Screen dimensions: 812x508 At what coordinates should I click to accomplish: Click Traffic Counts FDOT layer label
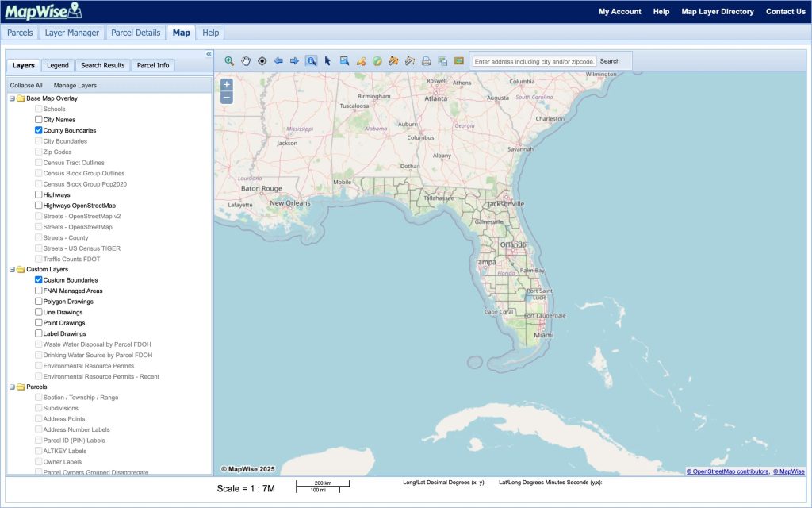point(71,259)
